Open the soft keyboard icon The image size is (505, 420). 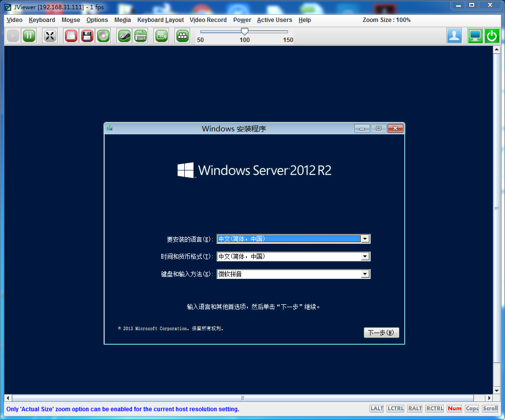(x=141, y=36)
